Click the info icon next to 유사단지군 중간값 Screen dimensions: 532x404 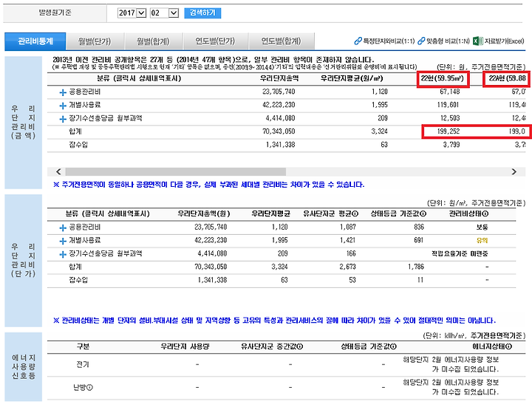pyautogui.click(x=300, y=346)
